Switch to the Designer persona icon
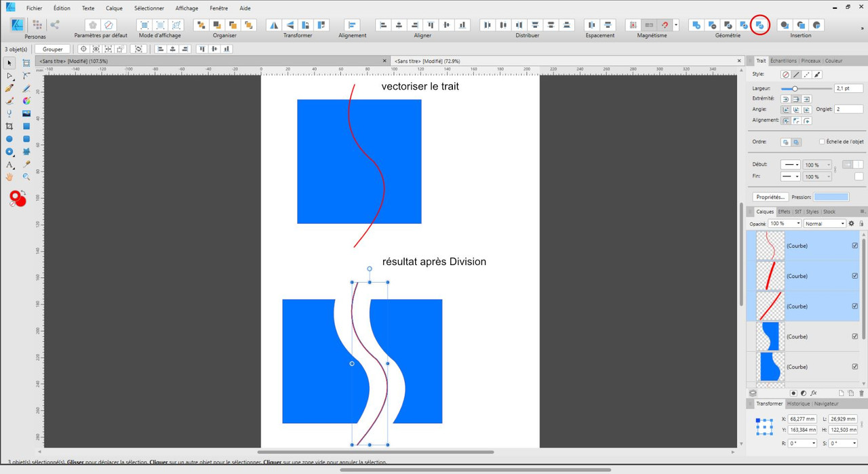868x474 pixels. [18, 25]
